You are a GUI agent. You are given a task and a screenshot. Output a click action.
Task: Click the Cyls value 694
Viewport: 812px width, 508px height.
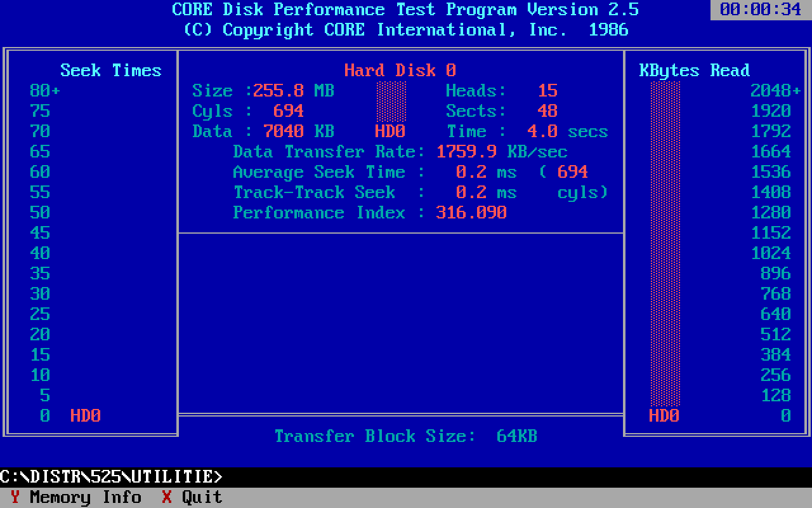click(x=289, y=111)
